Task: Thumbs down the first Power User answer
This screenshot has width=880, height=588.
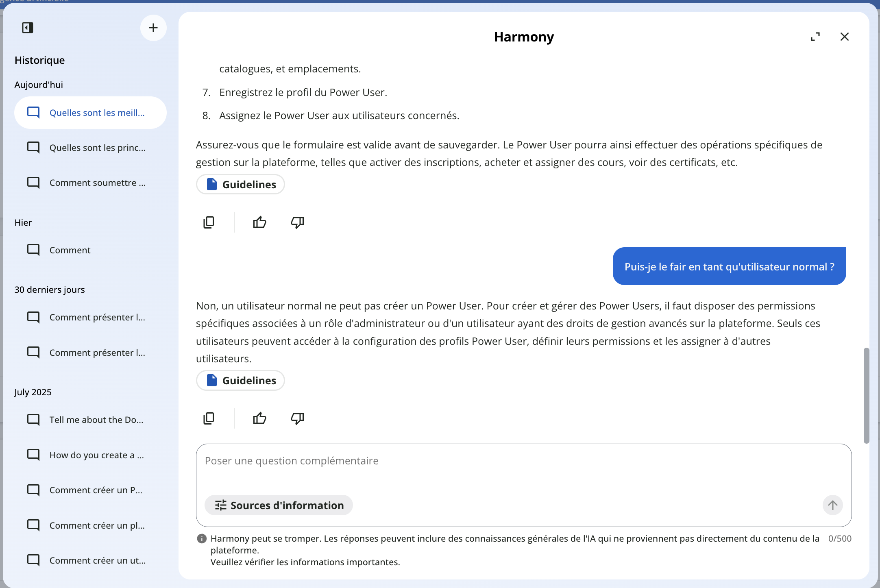Action: 297,222
